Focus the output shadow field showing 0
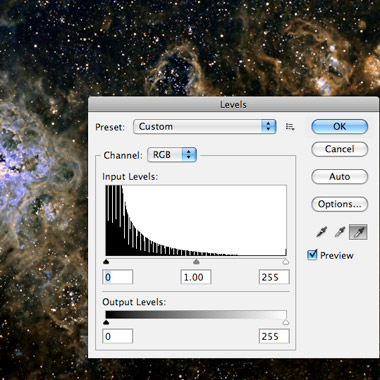This screenshot has width=380, height=380. 118,336
